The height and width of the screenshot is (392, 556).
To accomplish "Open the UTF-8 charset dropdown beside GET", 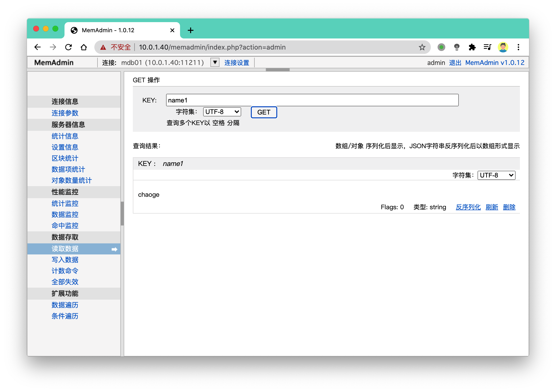I will (x=222, y=112).
